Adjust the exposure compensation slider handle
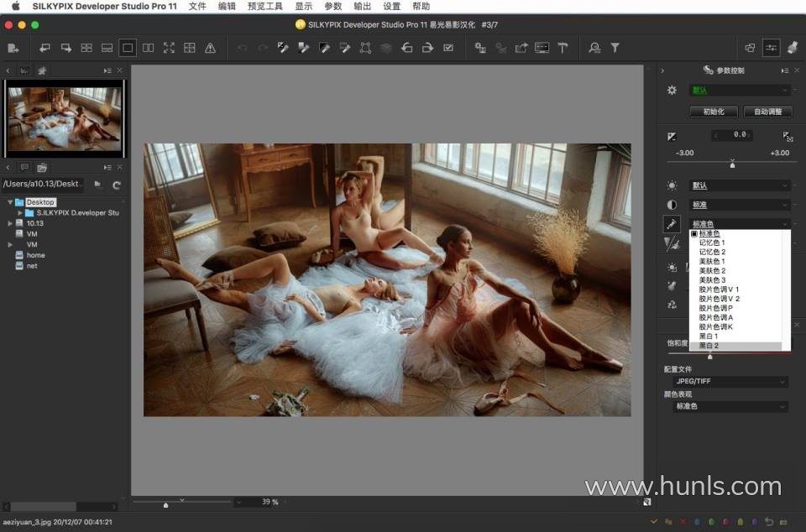The height and width of the screenshot is (532, 806). (732, 165)
